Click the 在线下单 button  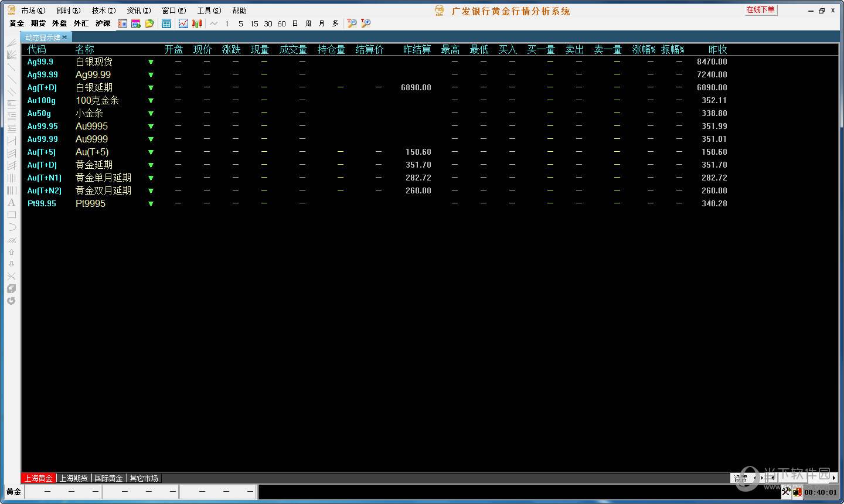click(x=760, y=10)
